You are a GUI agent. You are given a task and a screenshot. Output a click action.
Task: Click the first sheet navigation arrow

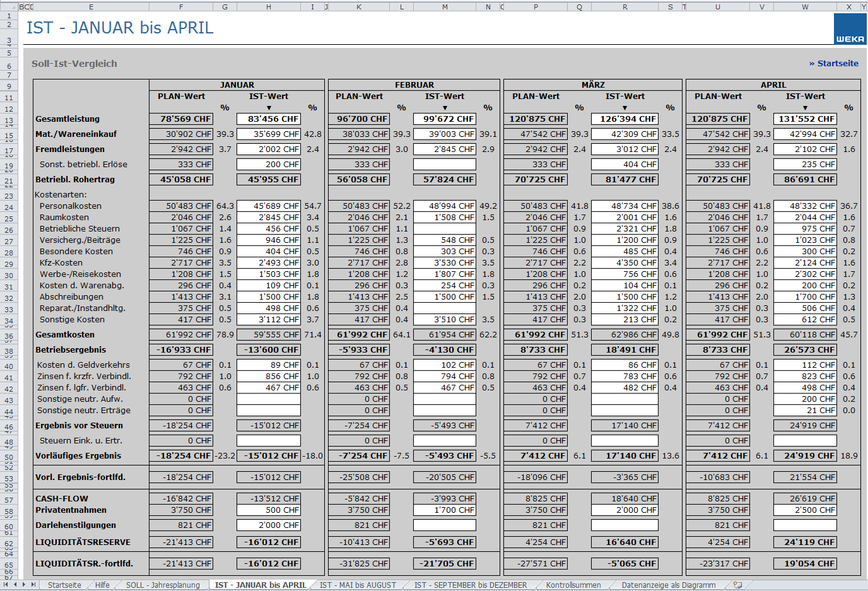[7, 585]
